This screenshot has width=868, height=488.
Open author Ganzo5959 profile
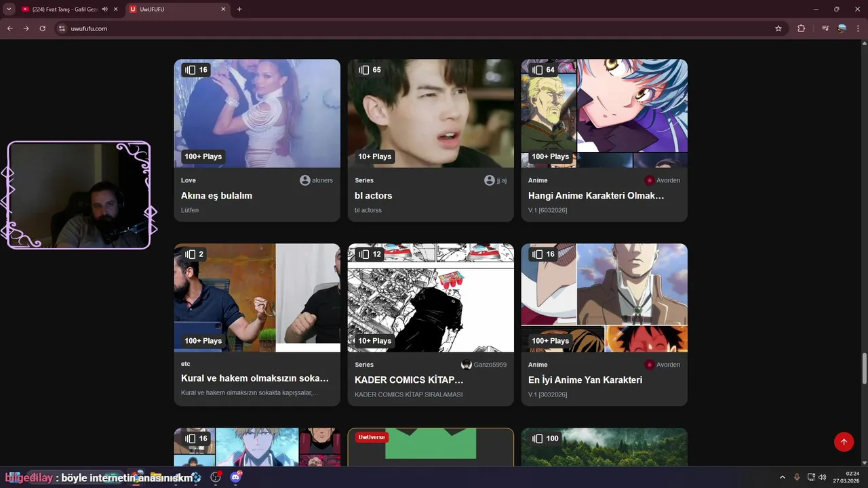484,365
